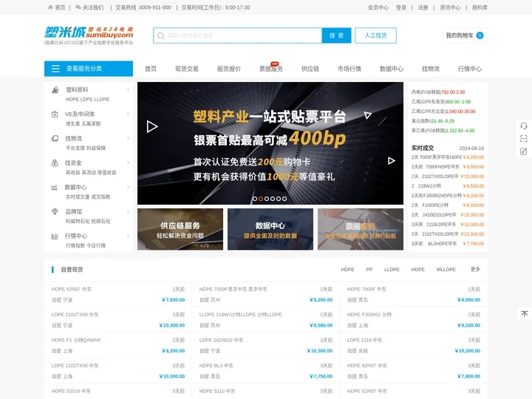This screenshot has width=532, height=399.
Task: Click the cart count badge showing 0
Action: (480, 35)
